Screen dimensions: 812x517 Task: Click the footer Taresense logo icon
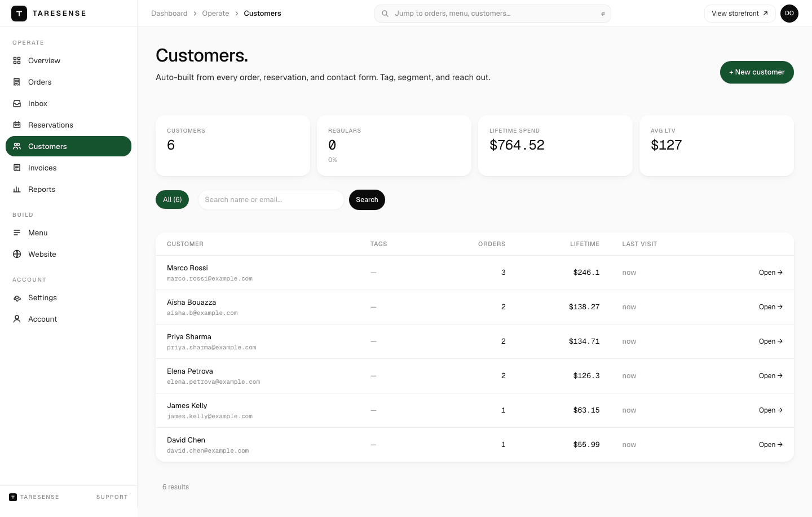(13, 497)
